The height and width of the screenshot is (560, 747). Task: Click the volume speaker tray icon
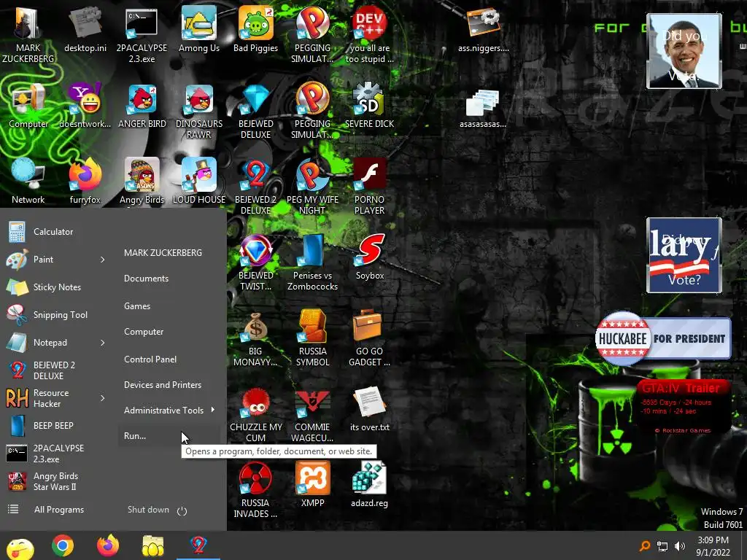680,546
